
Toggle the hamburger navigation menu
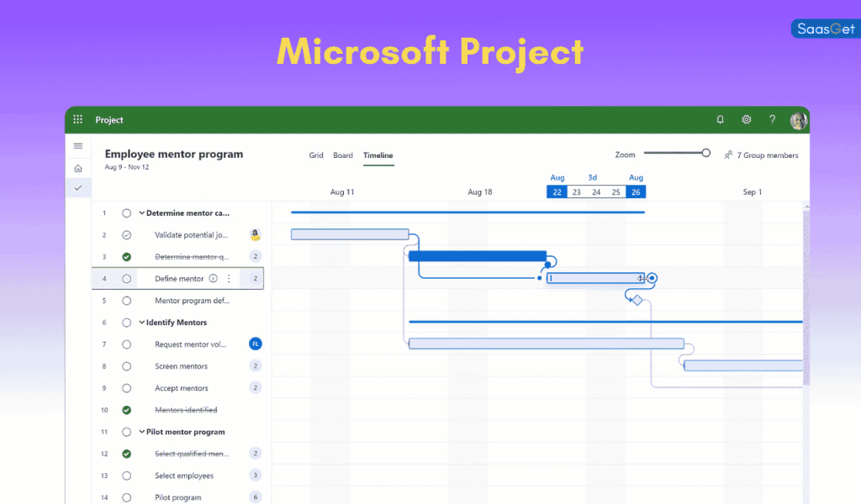[x=78, y=146]
